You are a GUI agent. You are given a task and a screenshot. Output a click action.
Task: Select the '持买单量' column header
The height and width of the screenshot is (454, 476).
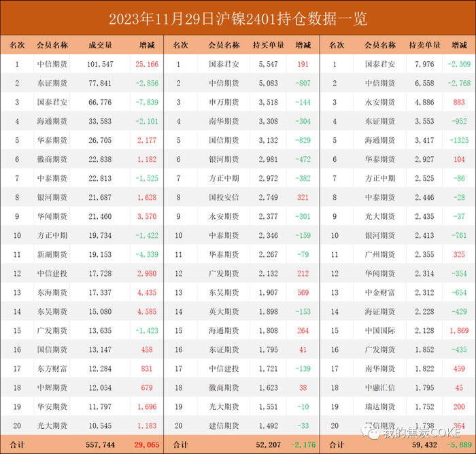[x=269, y=46]
